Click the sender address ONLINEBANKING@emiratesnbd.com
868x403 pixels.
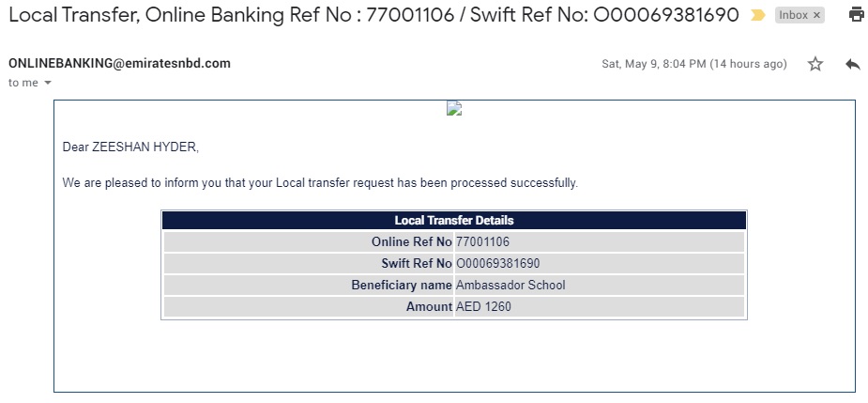pos(119,64)
